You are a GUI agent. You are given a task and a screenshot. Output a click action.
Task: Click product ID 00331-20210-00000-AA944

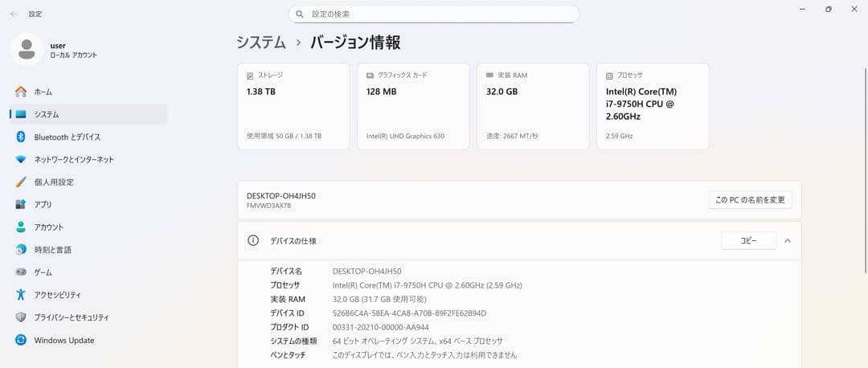380,327
